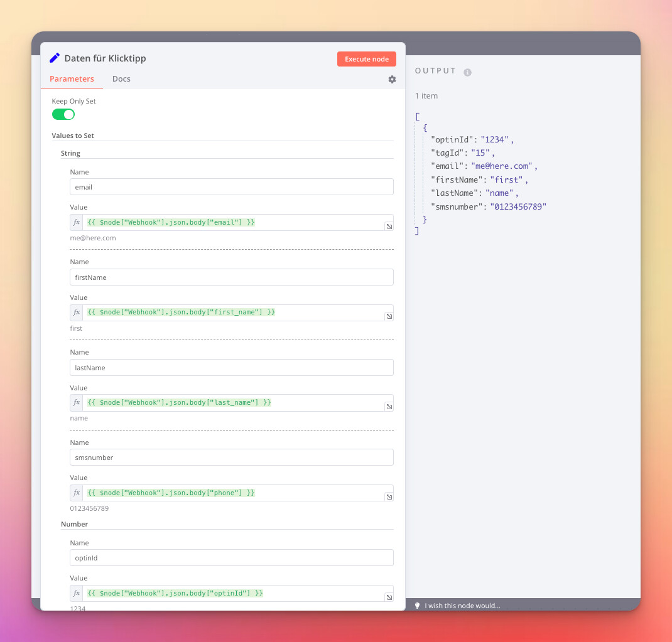Click the last_name Webhook expression value
The image size is (672, 642).
[179, 403]
